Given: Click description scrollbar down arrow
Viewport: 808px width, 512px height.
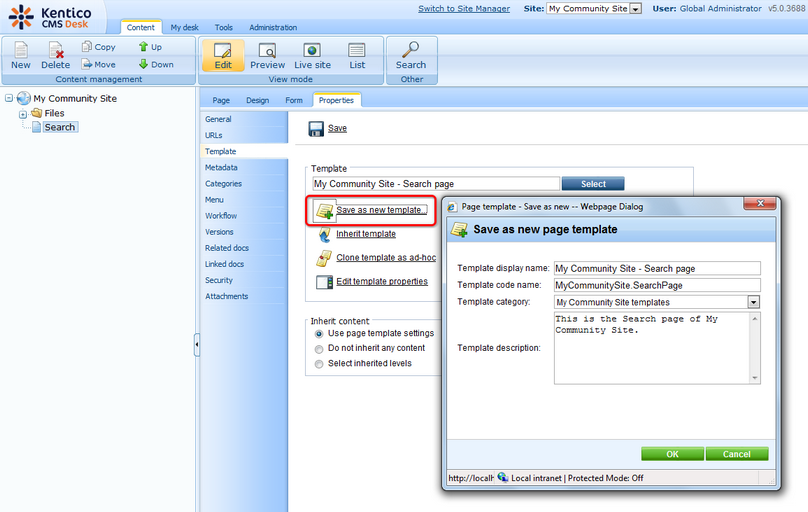Looking at the screenshot, I should [x=755, y=379].
